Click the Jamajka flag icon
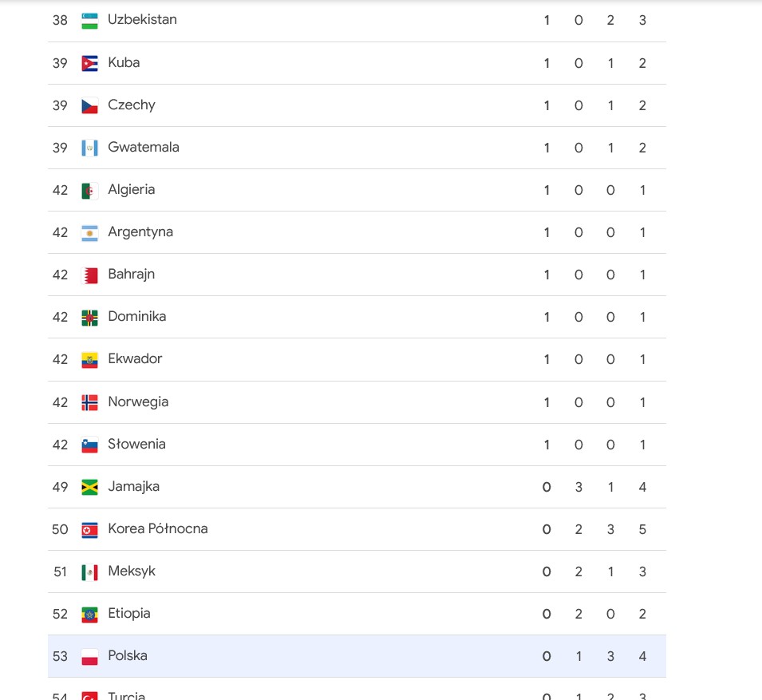Viewport: 762px width, 700px height. (89, 487)
